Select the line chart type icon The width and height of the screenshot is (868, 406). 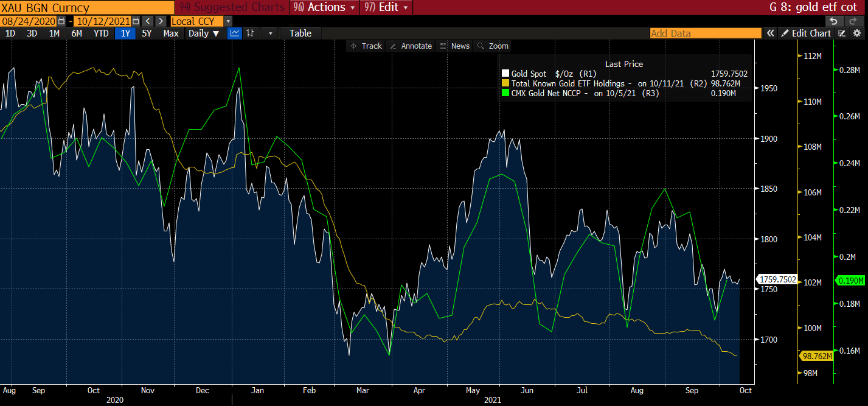click(x=234, y=33)
